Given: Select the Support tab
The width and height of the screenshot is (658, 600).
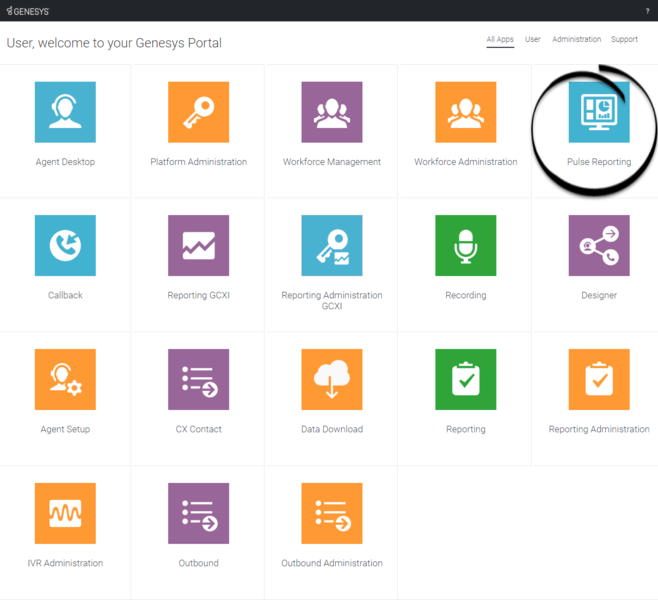Looking at the screenshot, I should 624,39.
